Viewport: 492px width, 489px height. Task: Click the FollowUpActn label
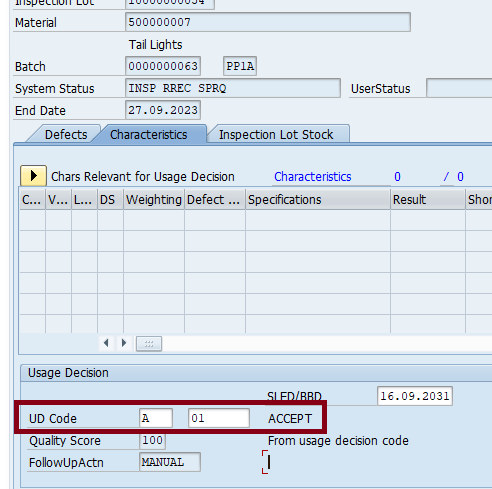[x=66, y=463]
